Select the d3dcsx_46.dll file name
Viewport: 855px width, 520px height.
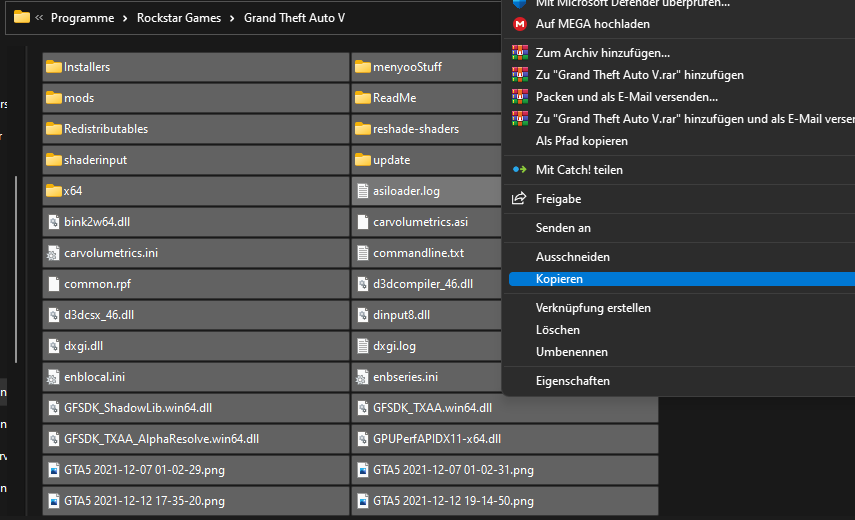(99, 315)
